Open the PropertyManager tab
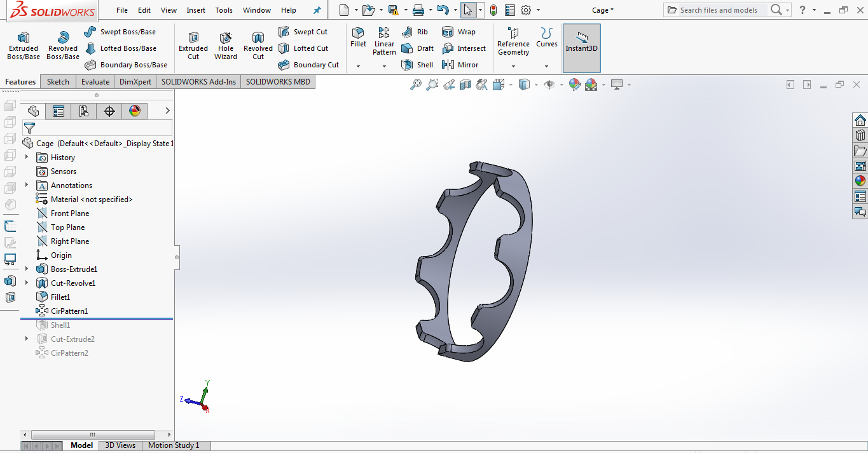 59,111
